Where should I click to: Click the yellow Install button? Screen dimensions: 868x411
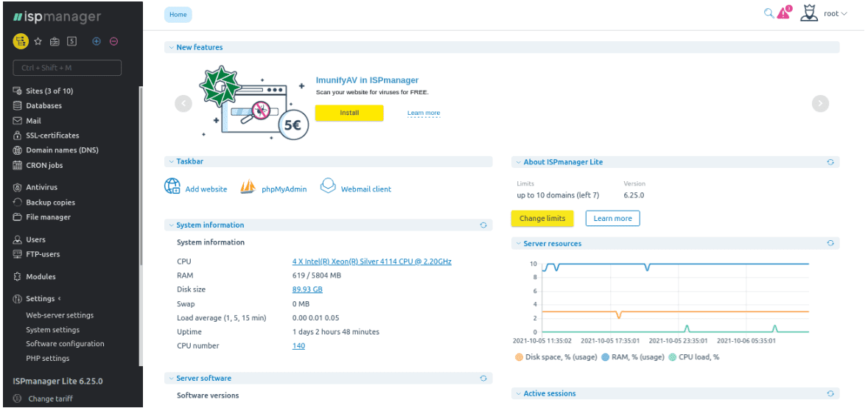click(x=349, y=113)
